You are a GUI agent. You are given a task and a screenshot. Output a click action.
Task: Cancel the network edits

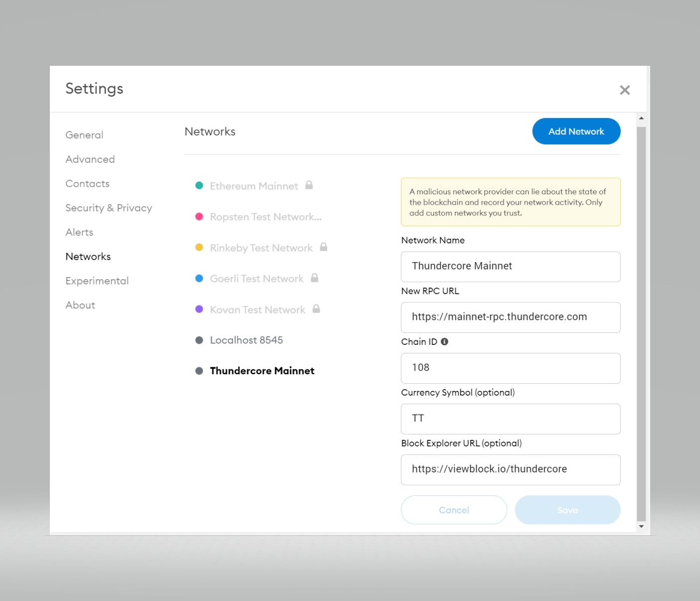[x=454, y=510]
